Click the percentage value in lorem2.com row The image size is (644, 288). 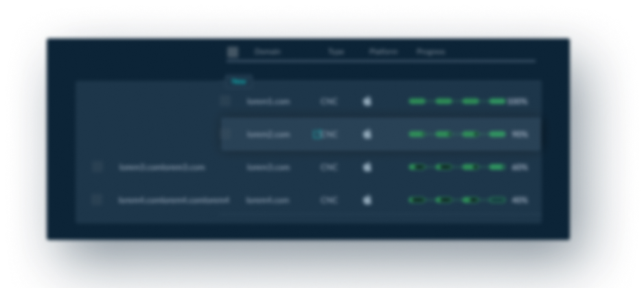point(520,134)
